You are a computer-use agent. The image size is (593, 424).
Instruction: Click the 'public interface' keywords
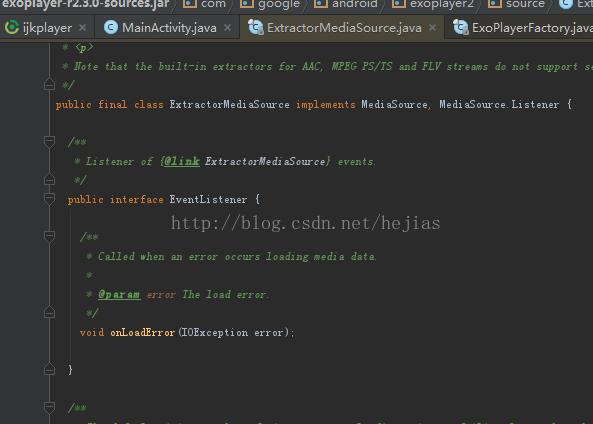(x=115, y=199)
